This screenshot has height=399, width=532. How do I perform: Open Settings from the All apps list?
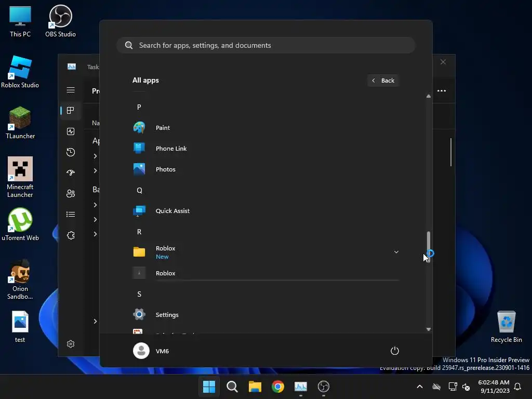(266, 314)
